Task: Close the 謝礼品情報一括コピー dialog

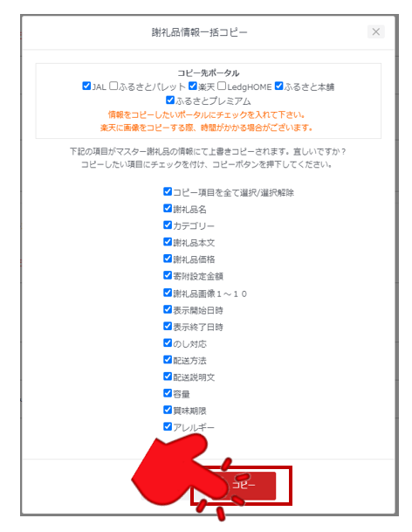Action: pos(375,32)
